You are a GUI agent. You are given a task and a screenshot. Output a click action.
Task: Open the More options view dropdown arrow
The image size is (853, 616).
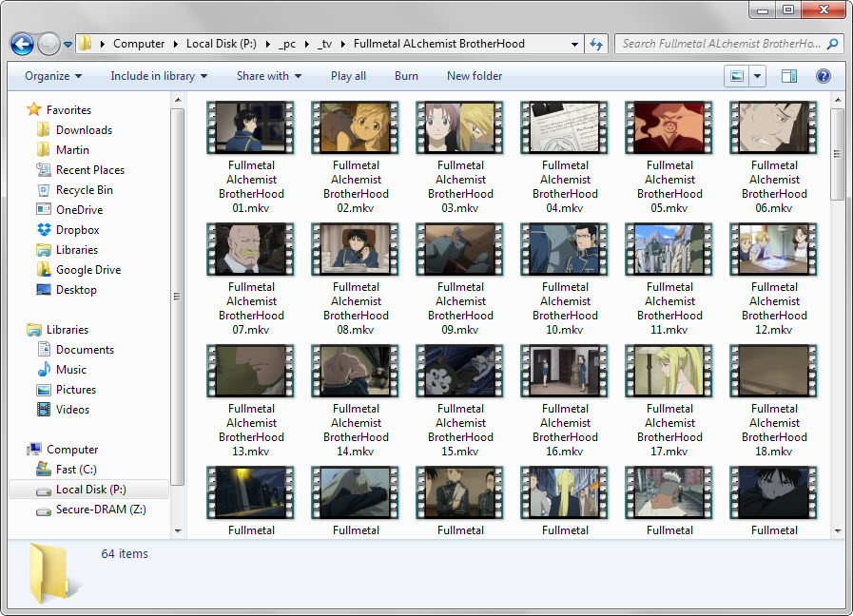point(757,76)
